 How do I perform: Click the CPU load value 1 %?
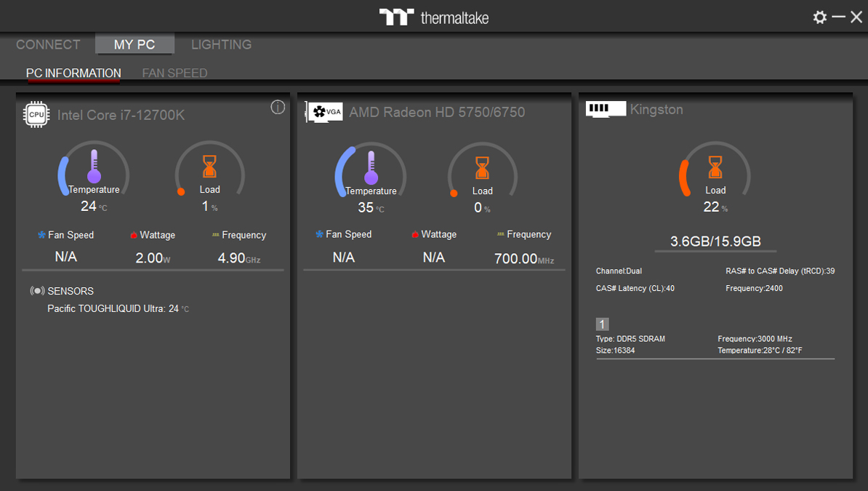click(210, 206)
